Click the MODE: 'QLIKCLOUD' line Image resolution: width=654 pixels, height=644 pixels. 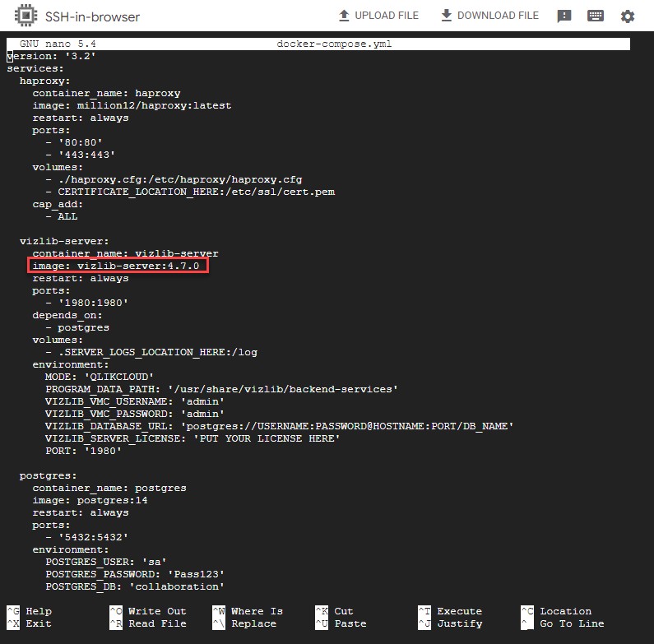(100, 377)
